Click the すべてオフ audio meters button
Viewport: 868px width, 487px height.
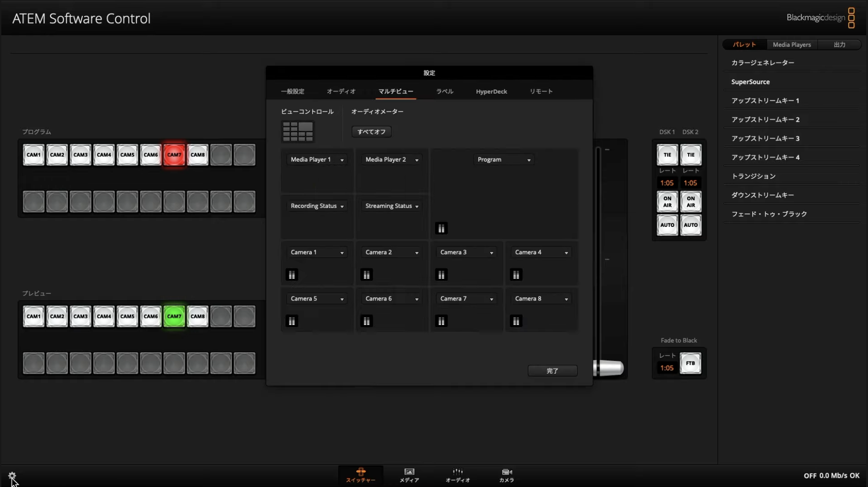(371, 132)
